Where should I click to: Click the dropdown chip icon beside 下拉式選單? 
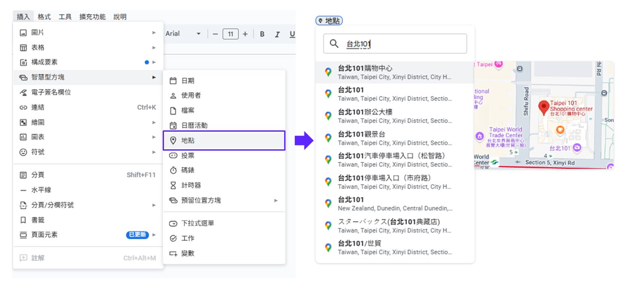coord(173,224)
